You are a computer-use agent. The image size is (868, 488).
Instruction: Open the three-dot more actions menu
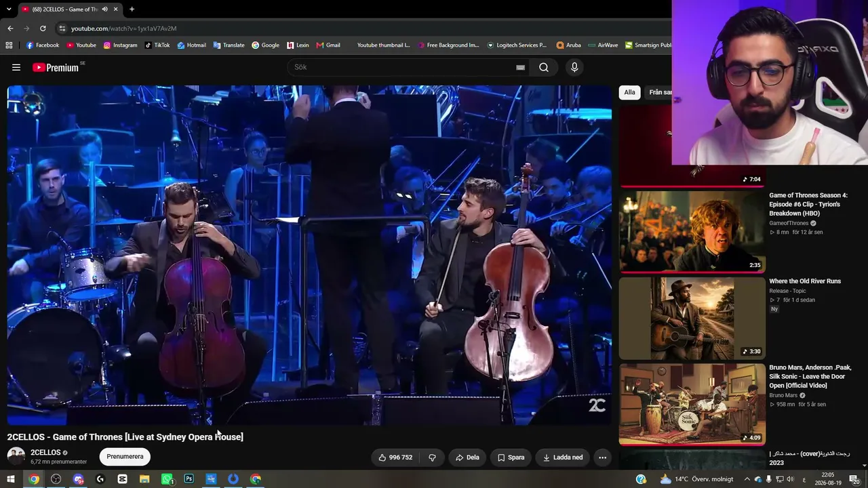pos(602,457)
